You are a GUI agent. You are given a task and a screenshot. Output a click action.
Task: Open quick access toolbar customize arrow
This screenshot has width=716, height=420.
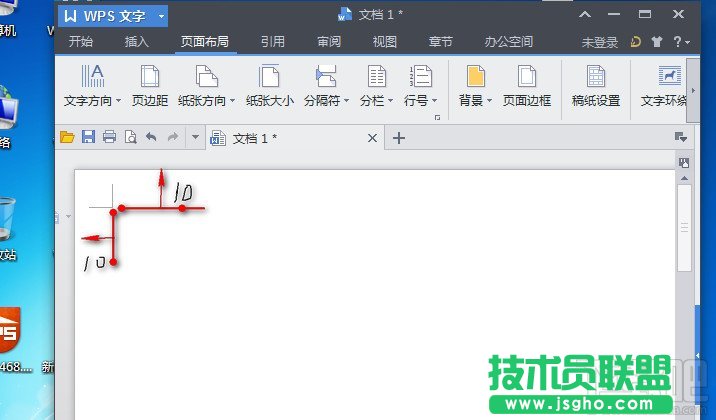pyautogui.click(x=195, y=136)
